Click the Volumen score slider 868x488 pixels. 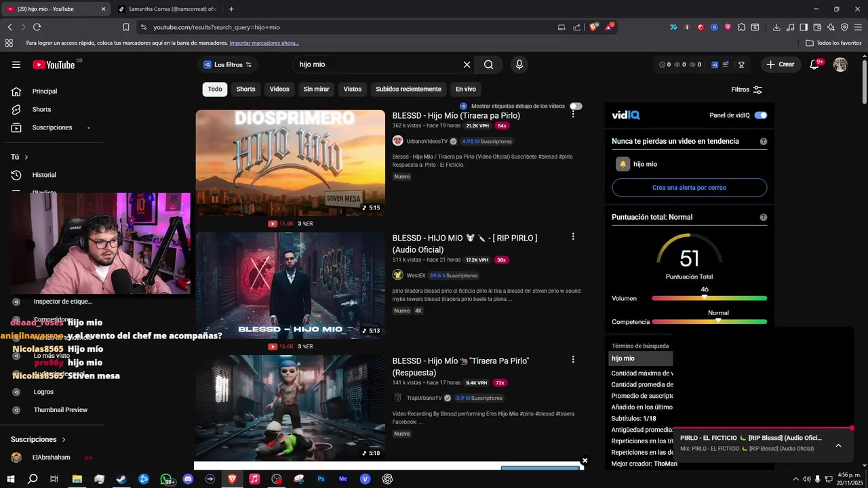(x=709, y=298)
